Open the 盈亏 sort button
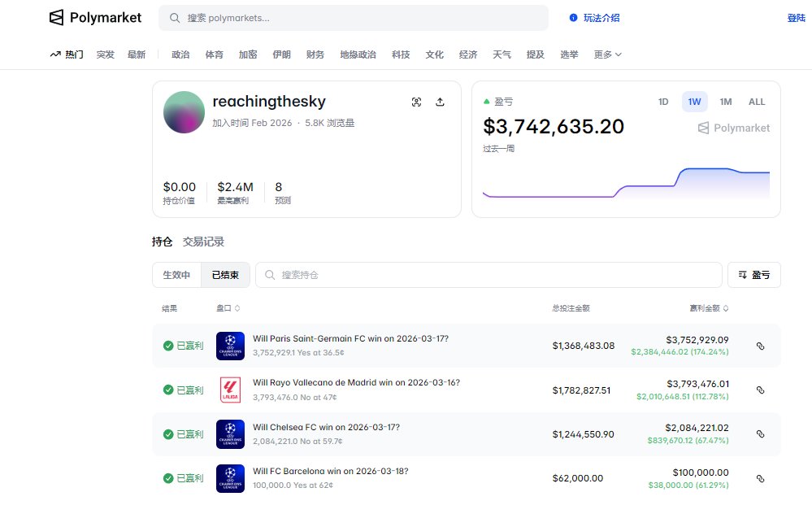 (754, 275)
